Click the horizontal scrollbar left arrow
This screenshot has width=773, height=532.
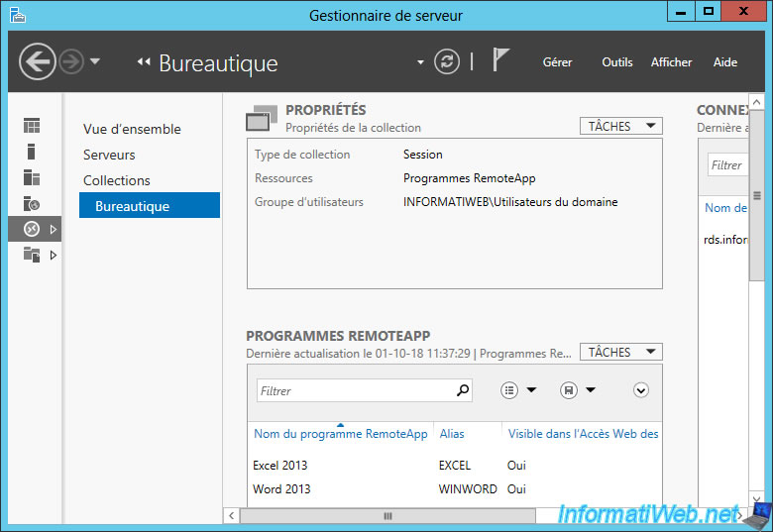coord(231,516)
